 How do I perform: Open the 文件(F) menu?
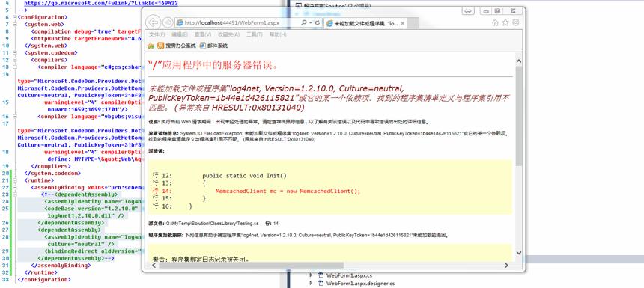[157, 34]
